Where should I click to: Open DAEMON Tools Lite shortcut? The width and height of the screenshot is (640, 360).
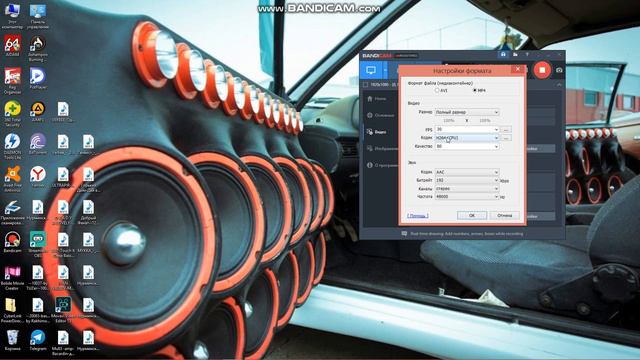click(12, 146)
